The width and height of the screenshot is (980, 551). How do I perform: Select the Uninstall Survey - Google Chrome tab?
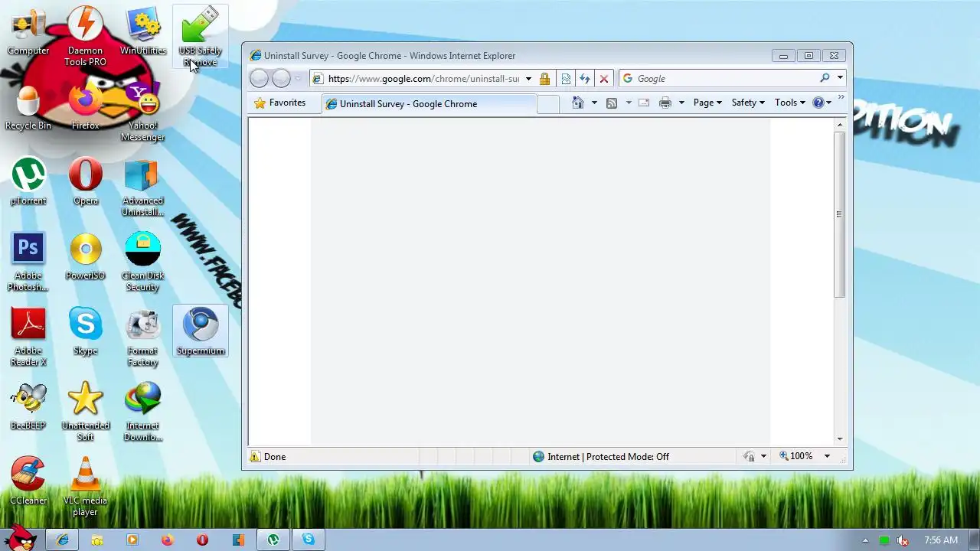pos(429,103)
